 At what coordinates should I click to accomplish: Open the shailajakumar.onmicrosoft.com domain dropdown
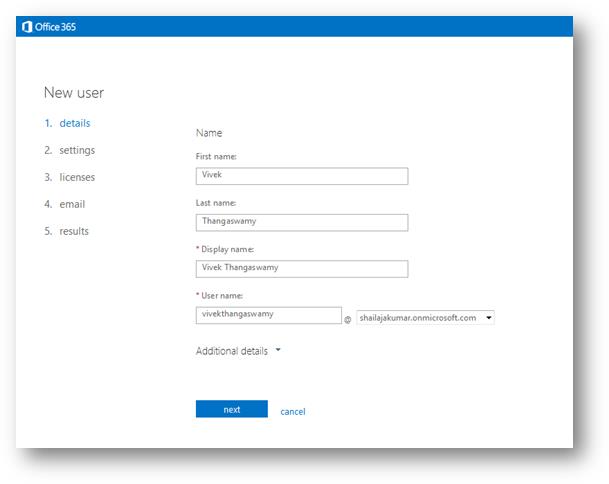click(425, 317)
